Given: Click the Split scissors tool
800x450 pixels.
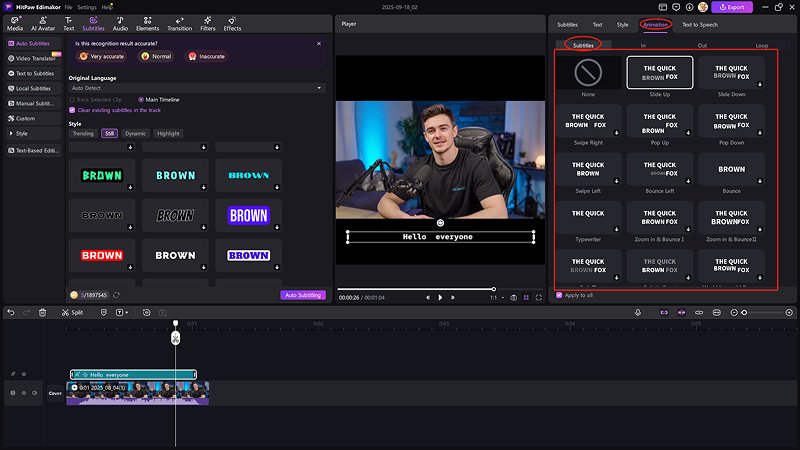Looking at the screenshot, I should [71, 312].
